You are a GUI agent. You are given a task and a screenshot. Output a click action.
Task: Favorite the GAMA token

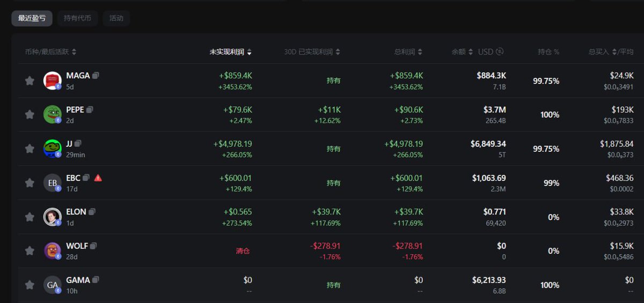(x=30, y=285)
